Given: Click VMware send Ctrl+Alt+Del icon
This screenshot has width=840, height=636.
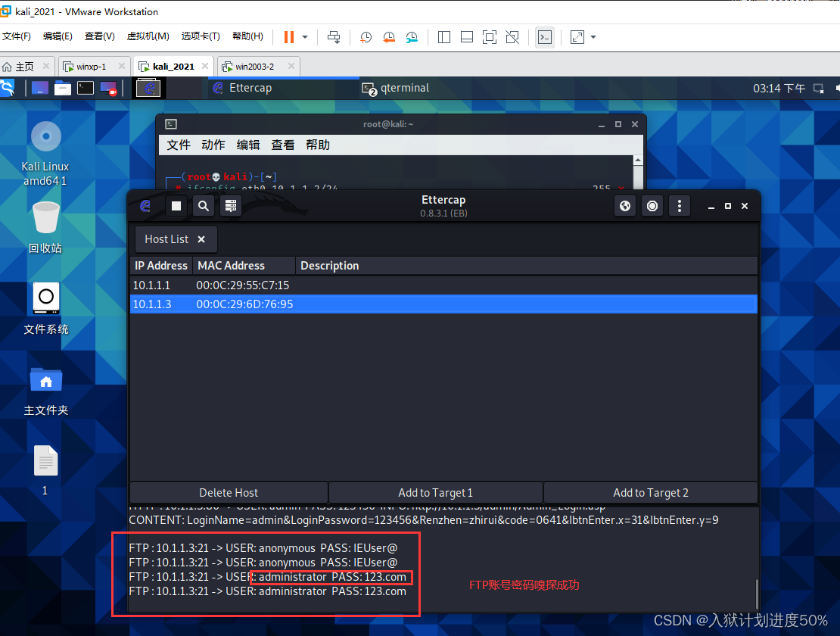Looking at the screenshot, I should (x=334, y=37).
